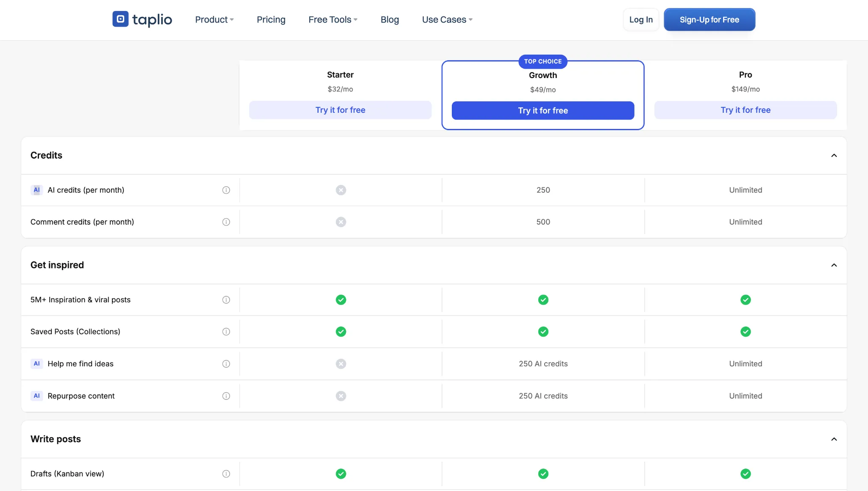Show info for Help me find ideas

(x=226, y=364)
